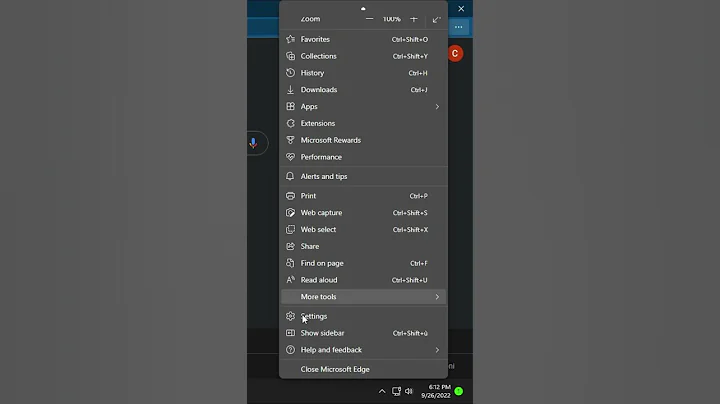
Task: Open Downloads menu entry
Action: (x=363, y=90)
